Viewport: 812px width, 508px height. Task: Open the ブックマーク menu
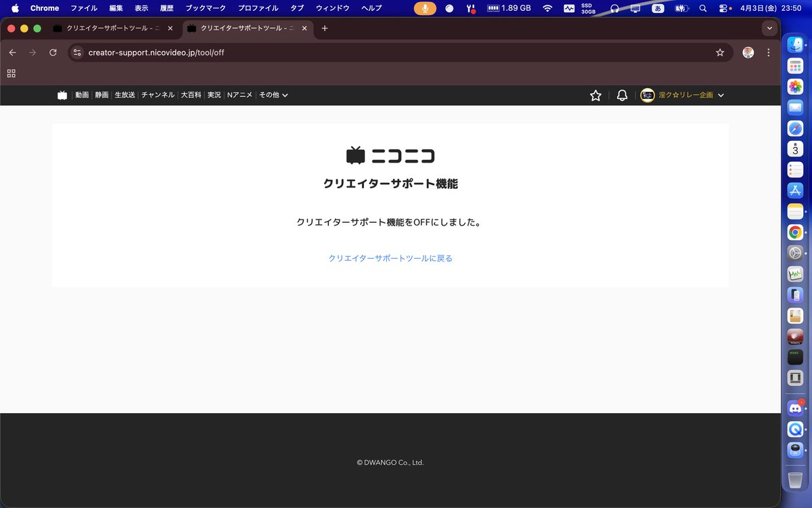click(206, 8)
